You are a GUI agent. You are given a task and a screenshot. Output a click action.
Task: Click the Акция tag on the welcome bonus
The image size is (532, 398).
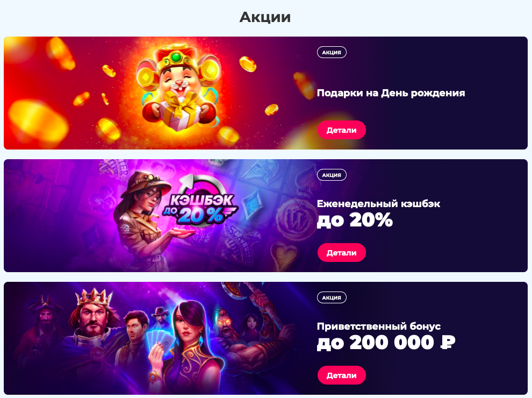pos(332,297)
